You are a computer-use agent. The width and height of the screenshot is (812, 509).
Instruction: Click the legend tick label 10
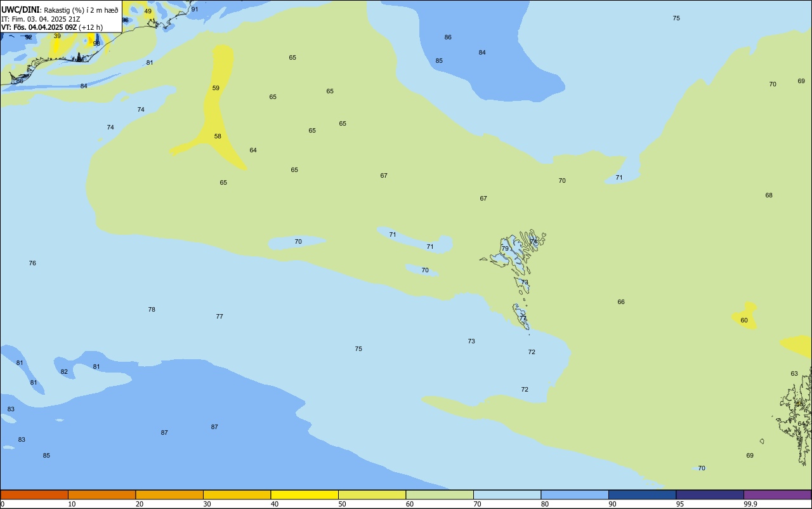[x=72, y=504]
